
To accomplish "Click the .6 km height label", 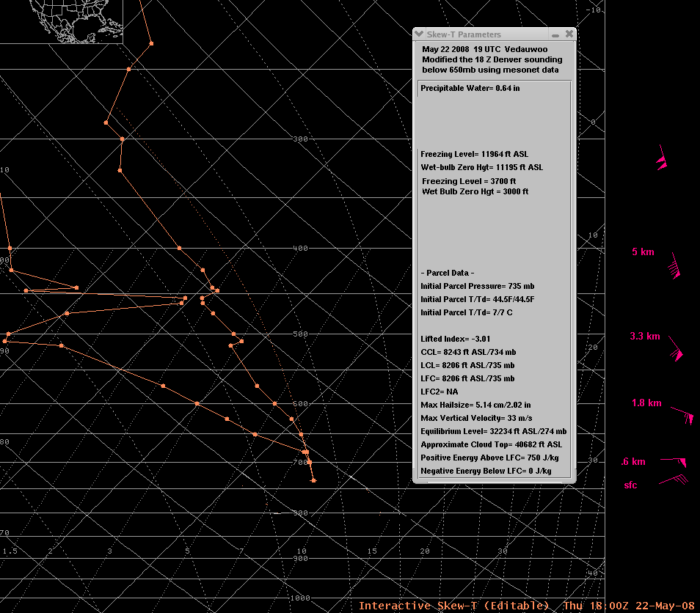I will [x=633, y=462].
